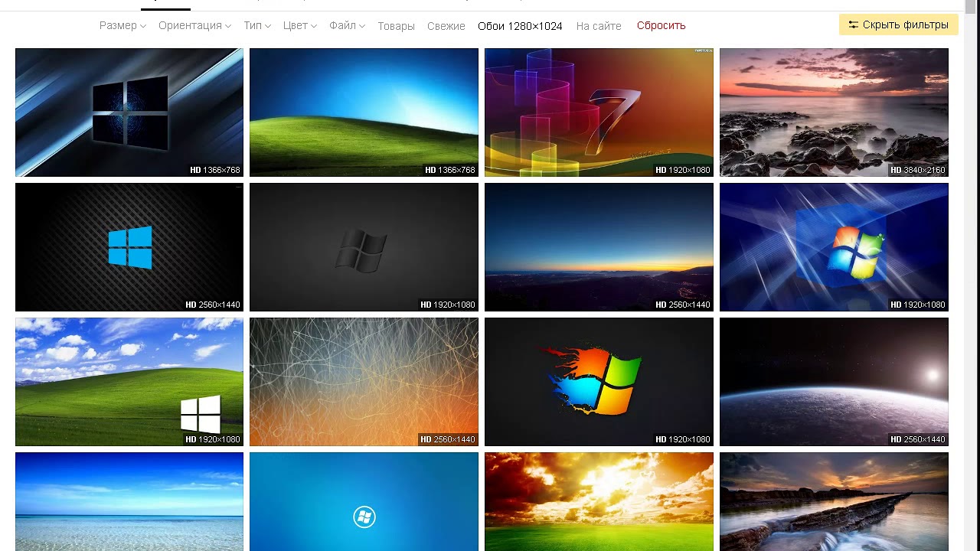Image resolution: width=980 pixels, height=551 pixels.
Task: Open the Размер size filter dropdown
Action: tap(122, 25)
